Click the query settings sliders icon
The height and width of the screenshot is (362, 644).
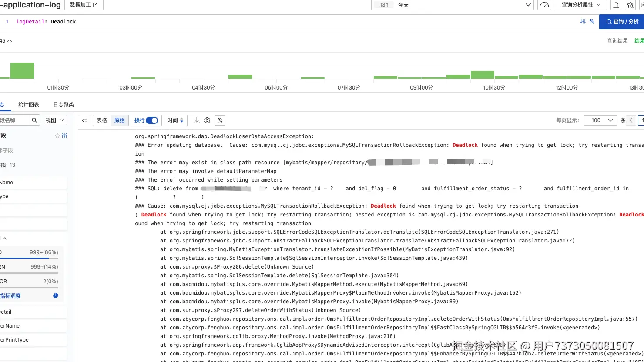pyautogui.click(x=583, y=21)
